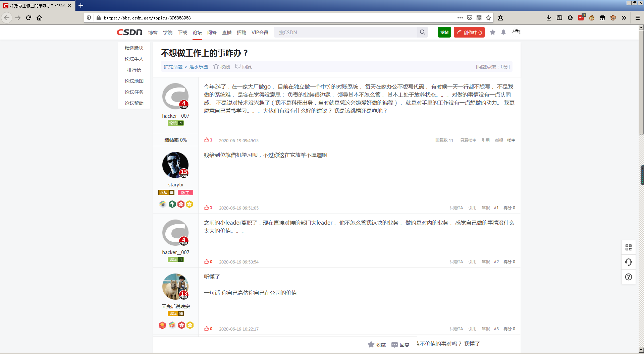Toggle 只看楼主 filter on the first post

(x=468, y=140)
